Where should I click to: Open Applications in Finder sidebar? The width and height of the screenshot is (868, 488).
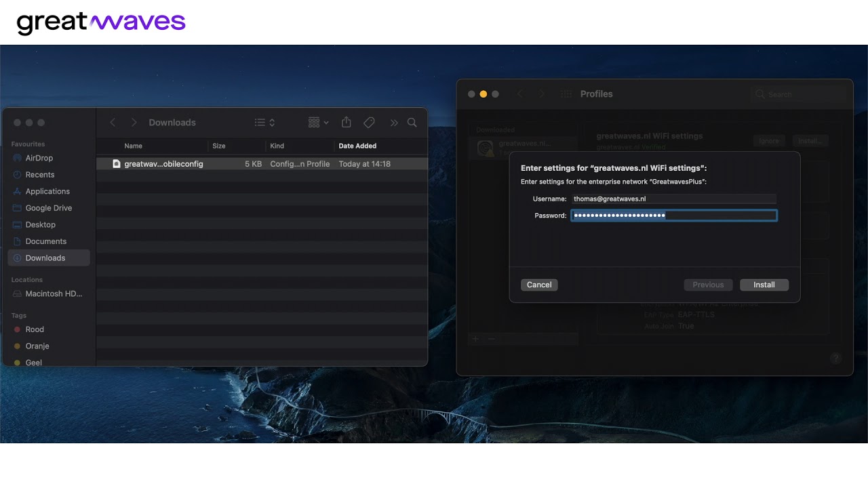(49, 191)
